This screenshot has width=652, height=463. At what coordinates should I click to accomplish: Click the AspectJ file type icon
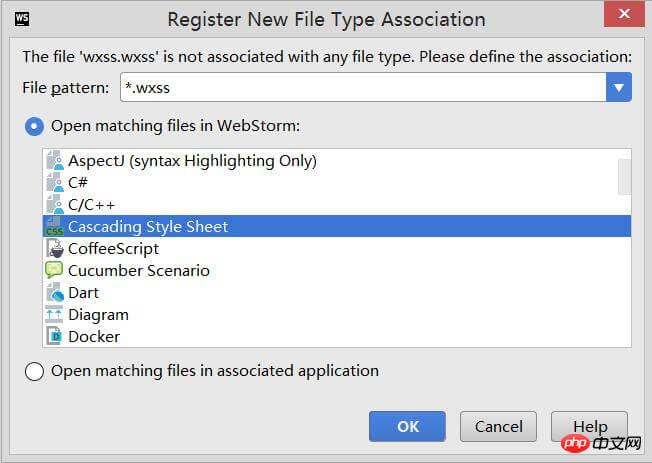pos(54,161)
